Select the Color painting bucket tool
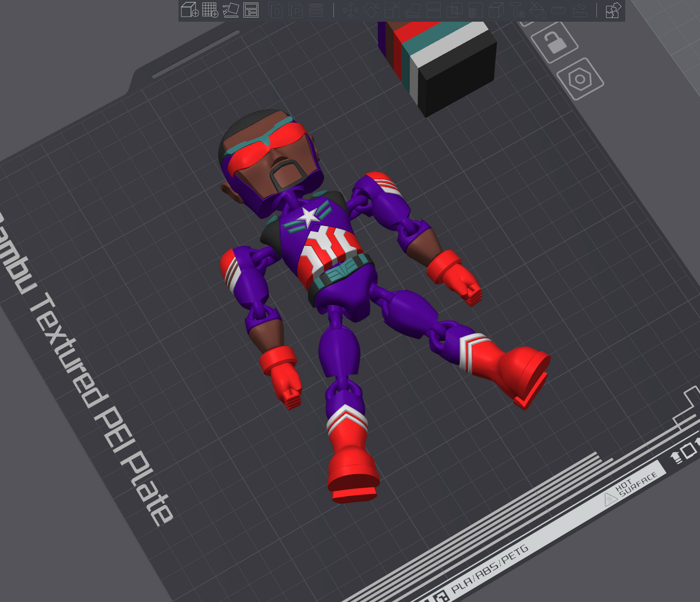700x602 pixels. coord(538,10)
